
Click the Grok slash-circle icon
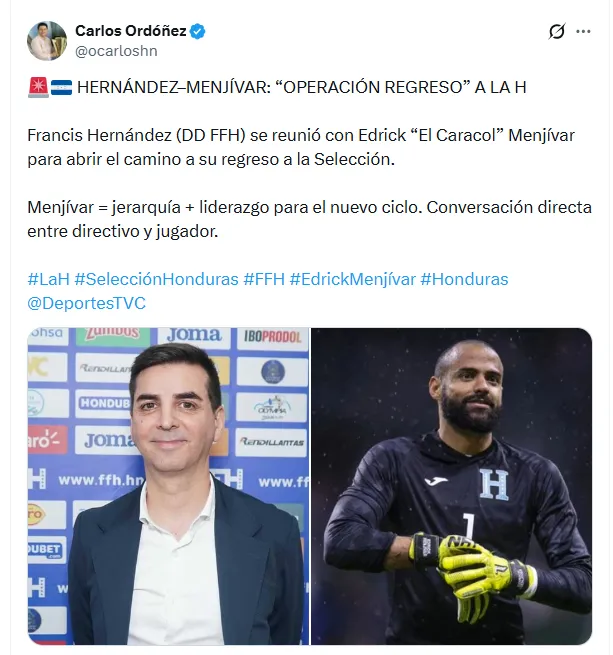pyautogui.click(x=557, y=31)
